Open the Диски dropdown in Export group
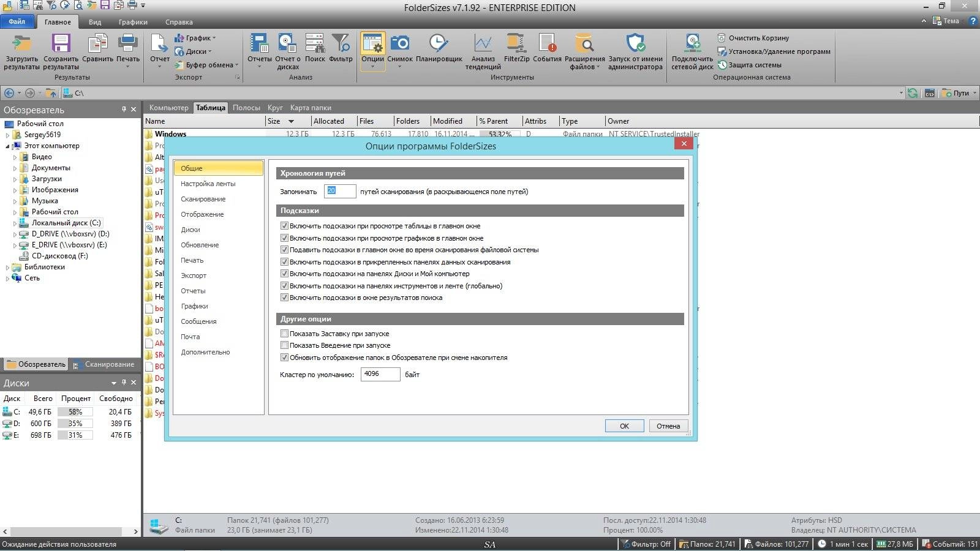The image size is (980, 551). pyautogui.click(x=194, y=51)
